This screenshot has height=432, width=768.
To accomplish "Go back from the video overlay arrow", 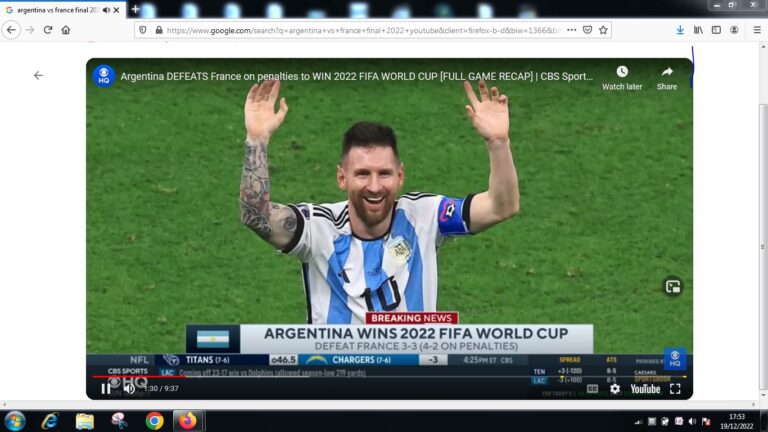I will (38, 75).
